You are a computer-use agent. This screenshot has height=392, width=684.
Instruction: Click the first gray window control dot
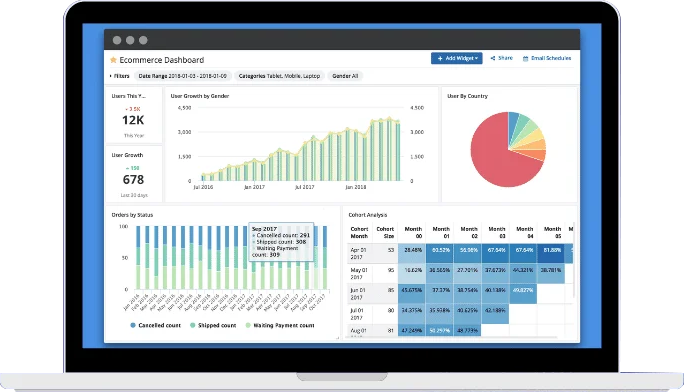click(117, 40)
